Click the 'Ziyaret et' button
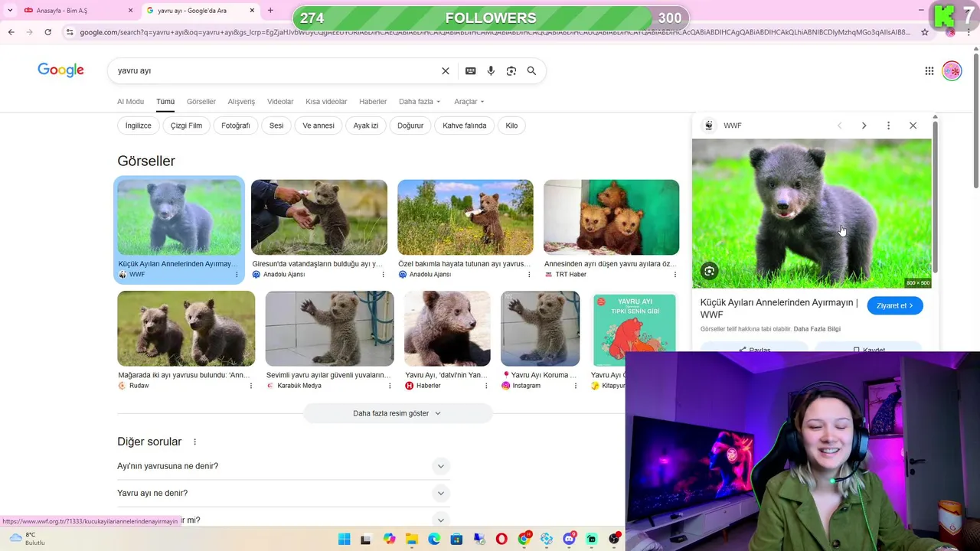Screen dimensions: 980x551 (895, 305)
